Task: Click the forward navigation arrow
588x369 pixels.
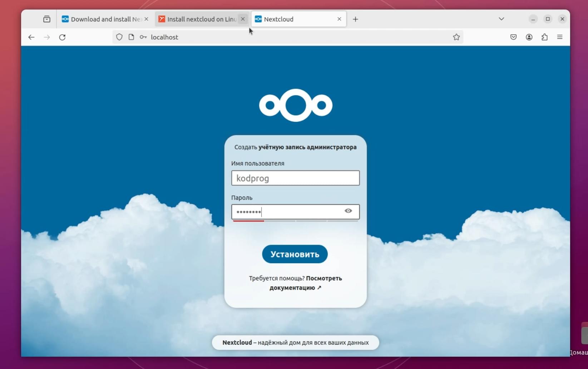Action: 47,37
